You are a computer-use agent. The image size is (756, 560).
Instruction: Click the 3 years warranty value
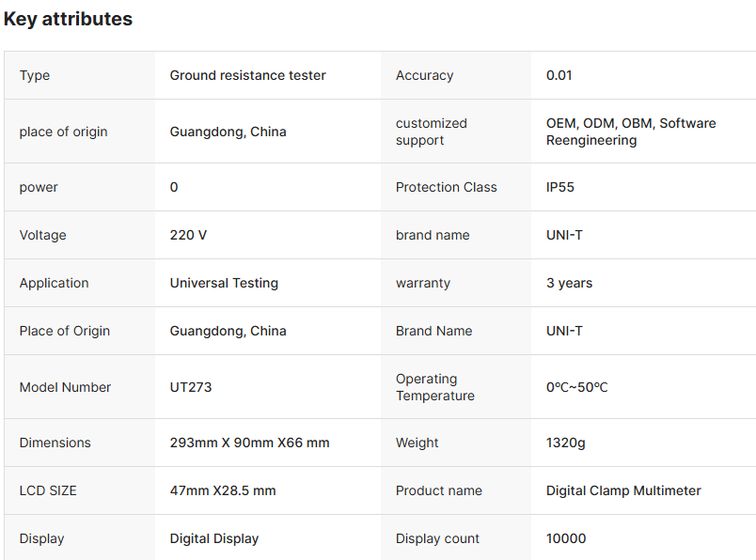569,283
